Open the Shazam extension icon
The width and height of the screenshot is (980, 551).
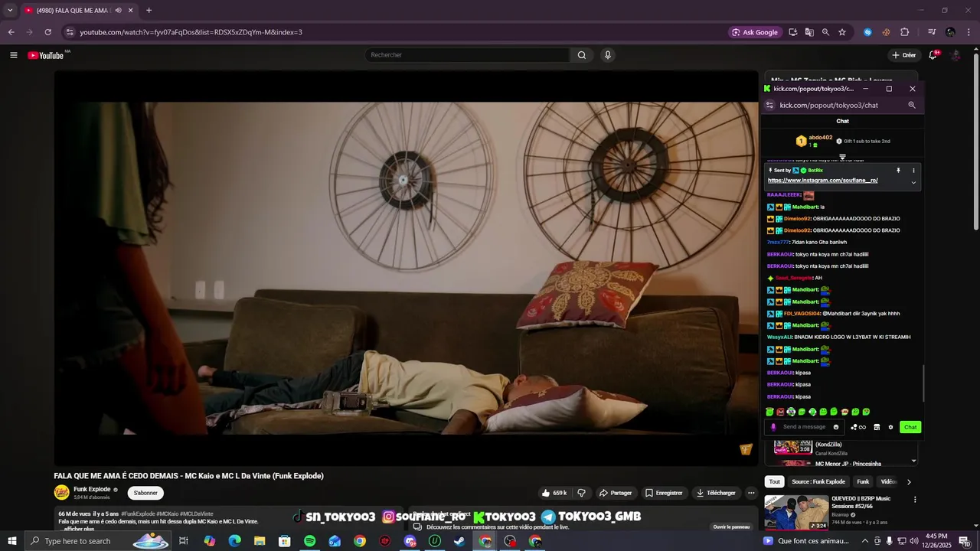pos(867,32)
